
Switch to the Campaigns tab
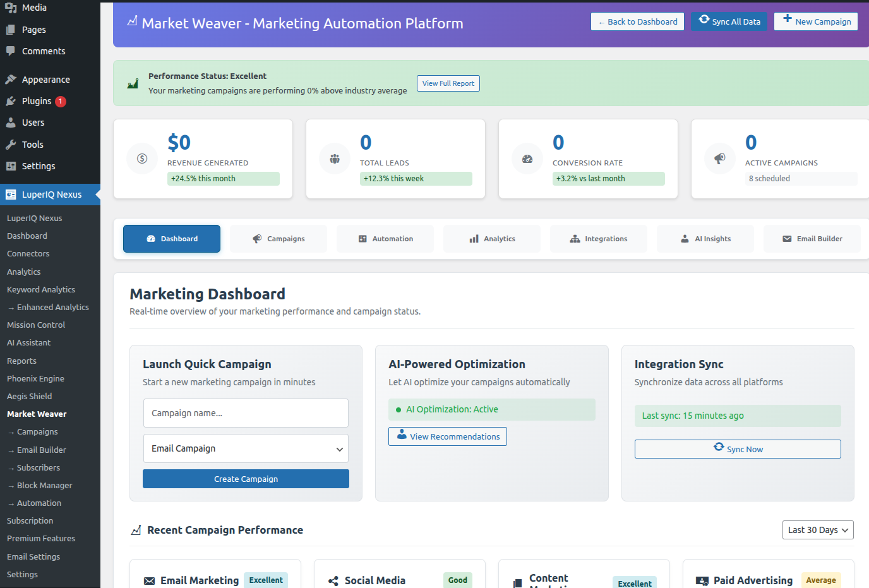click(279, 239)
